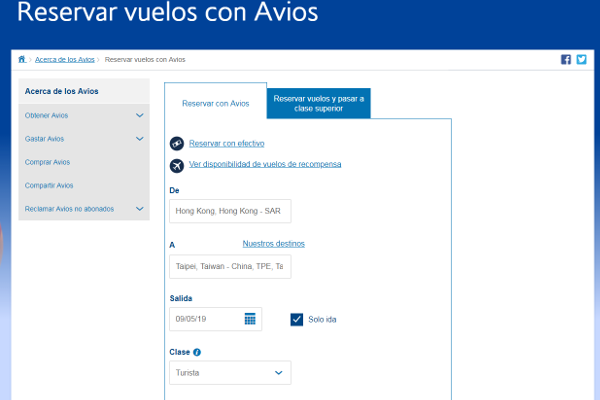Open Obtener Avios in the sidebar
The width and height of the screenshot is (600, 400).
click(46, 115)
